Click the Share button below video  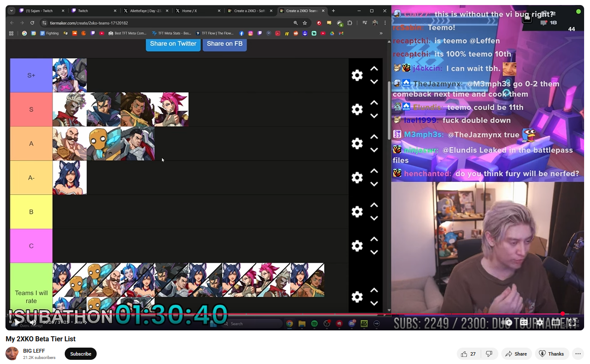click(516, 354)
